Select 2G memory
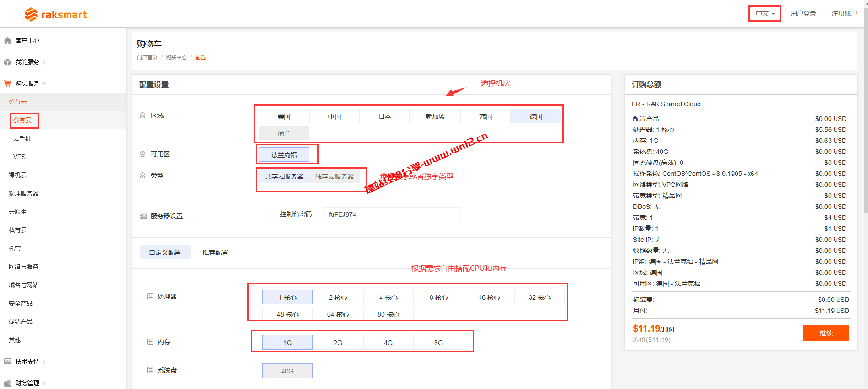868x389 pixels. point(338,343)
